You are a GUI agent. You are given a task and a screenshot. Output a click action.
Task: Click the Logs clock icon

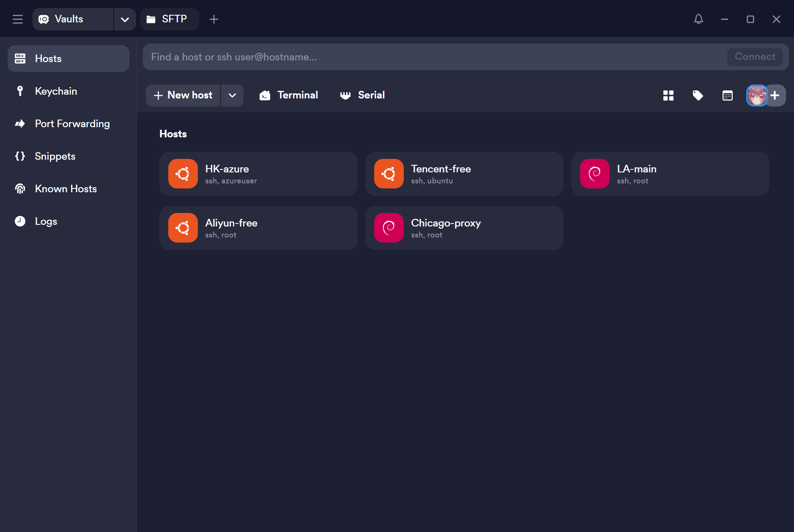(x=20, y=221)
